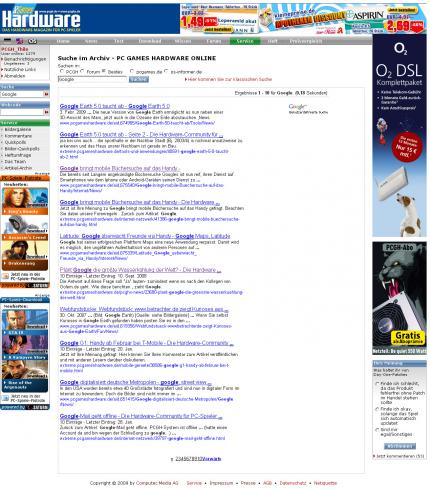Select poll option 'Finde ich okay'

(377, 409)
